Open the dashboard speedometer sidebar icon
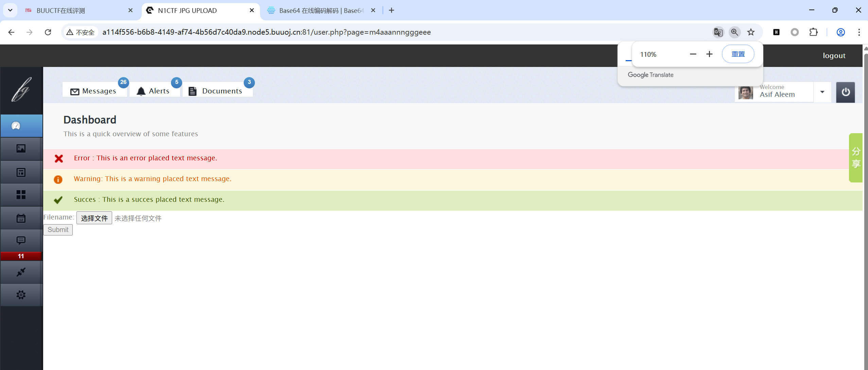 16,126
